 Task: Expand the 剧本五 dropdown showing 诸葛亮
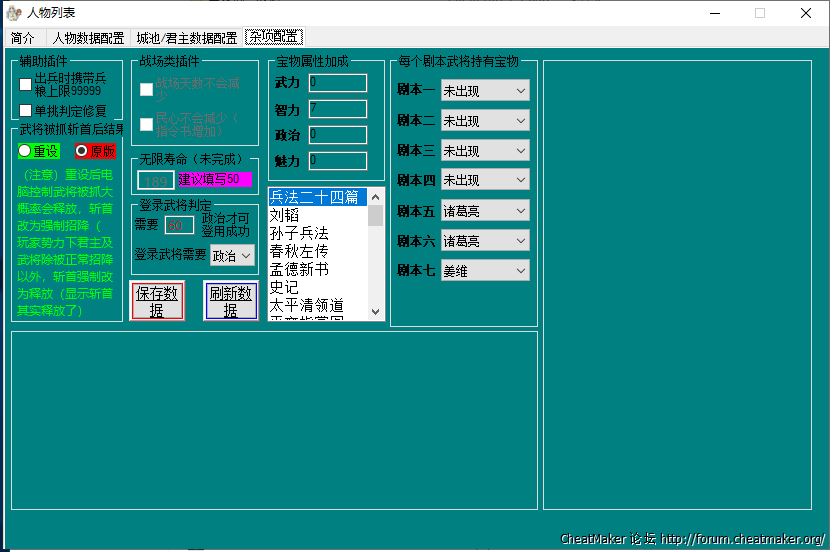click(x=485, y=211)
